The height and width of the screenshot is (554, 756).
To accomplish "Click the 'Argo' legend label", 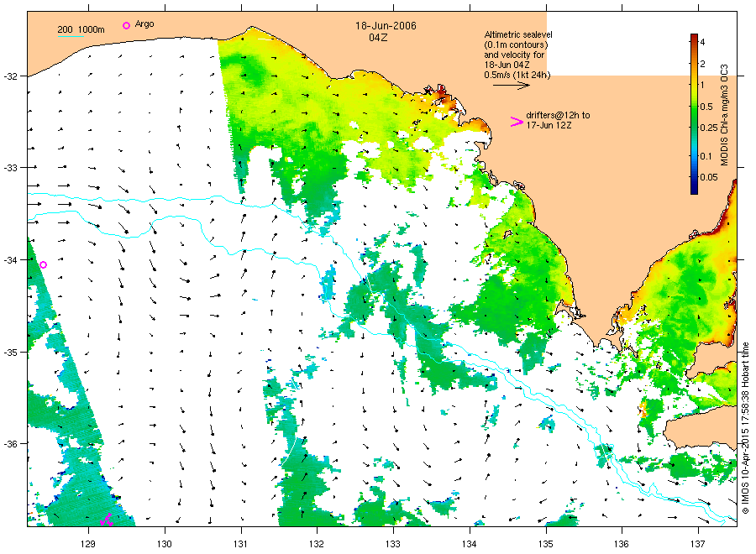I will pos(144,24).
